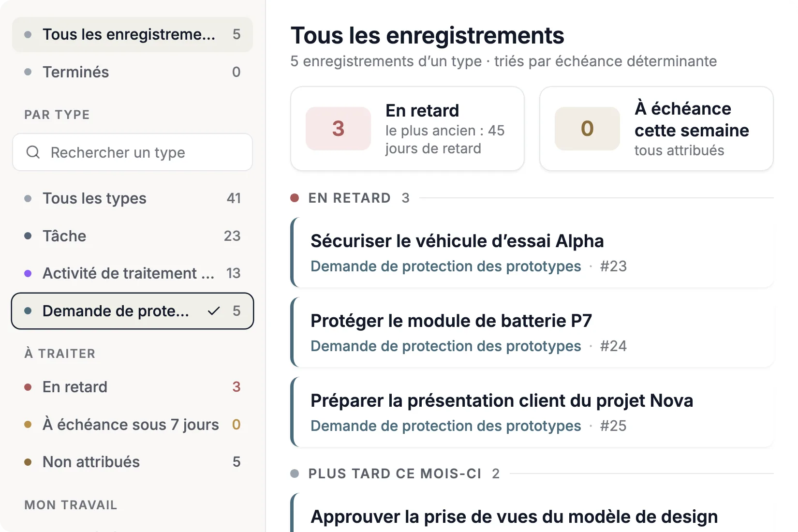Viewport: 798px width, 532px height.
Task: Open record Sécuriser le véhicule d'essai Alpha
Action: (532, 252)
